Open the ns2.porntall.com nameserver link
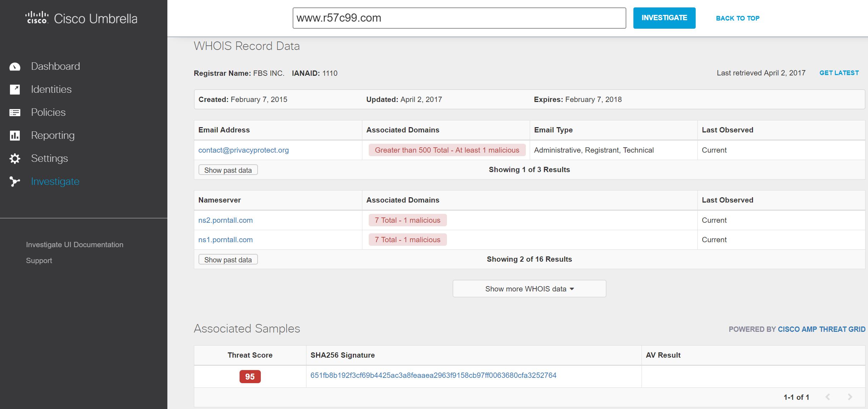 coord(225,220)
